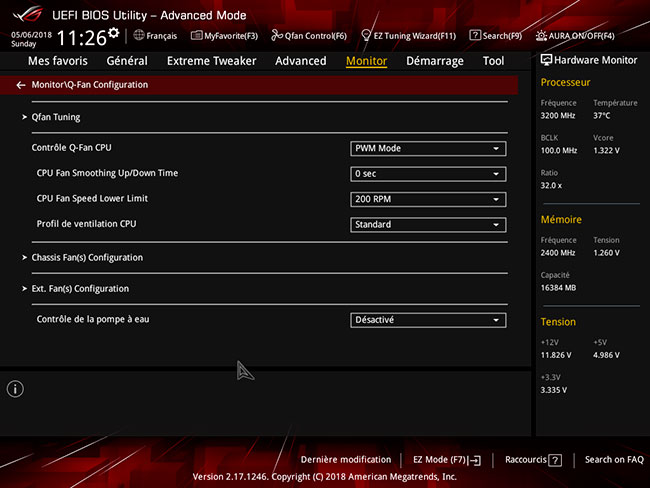This screenshot has height=488, width=650.
Task: Expand Ext. Fan(s) Configuration
Action: [80, 289]
